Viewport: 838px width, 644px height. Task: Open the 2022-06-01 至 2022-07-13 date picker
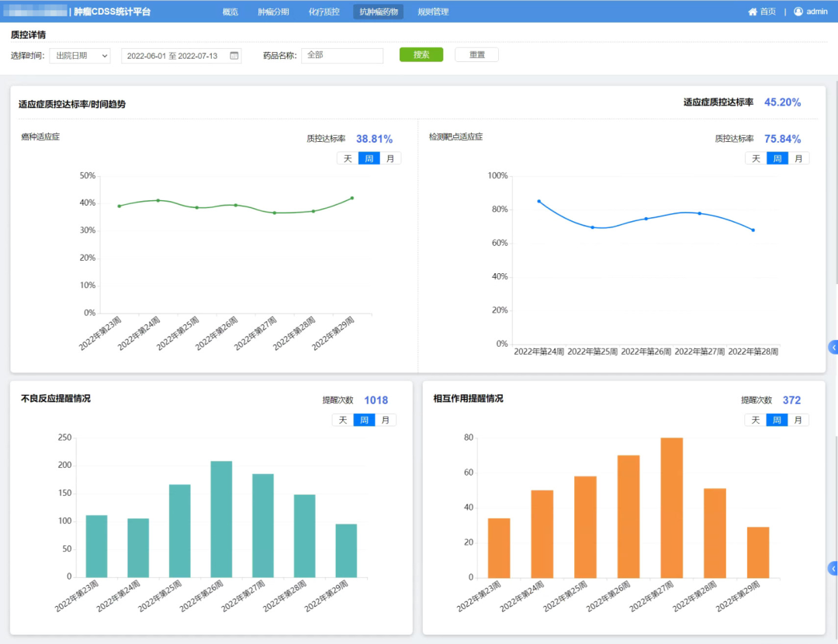point(181,56)
